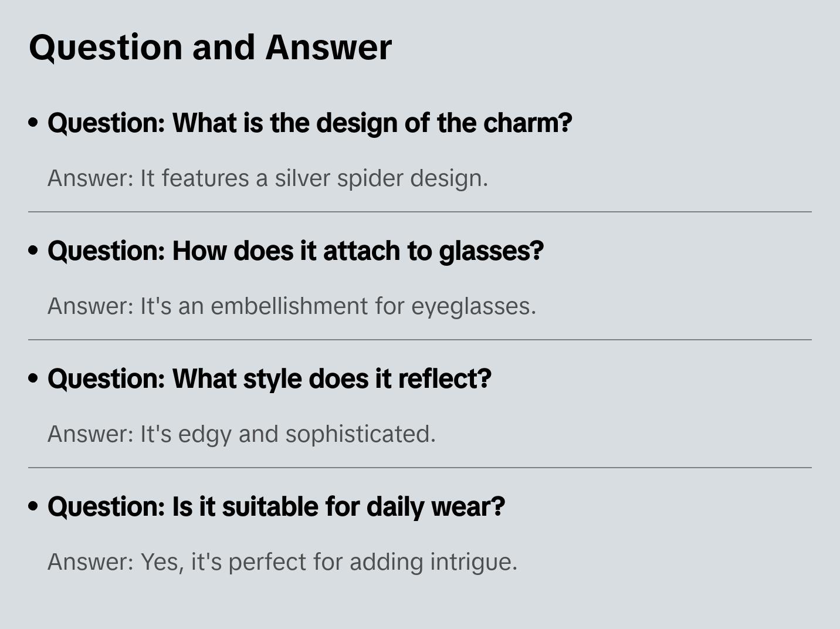Click bullet beside charm design question
The image size is (840, 629).
[x=33, y=123]
